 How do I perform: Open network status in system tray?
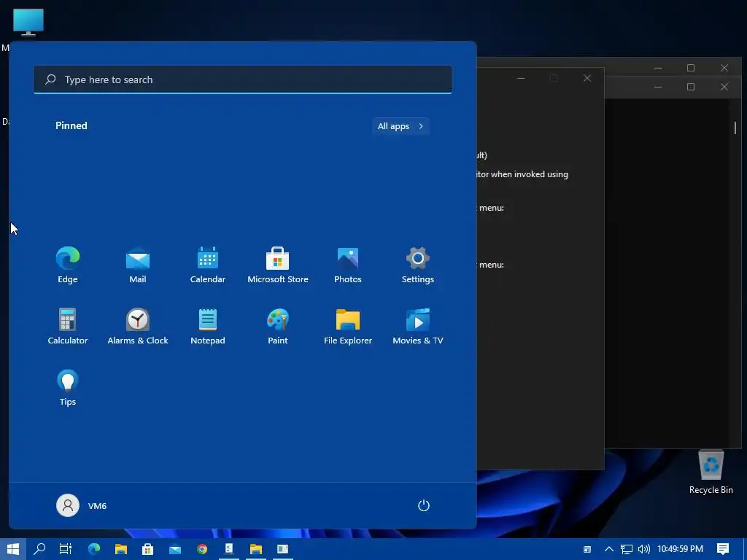pyautogui.click(x=626, y=549)
